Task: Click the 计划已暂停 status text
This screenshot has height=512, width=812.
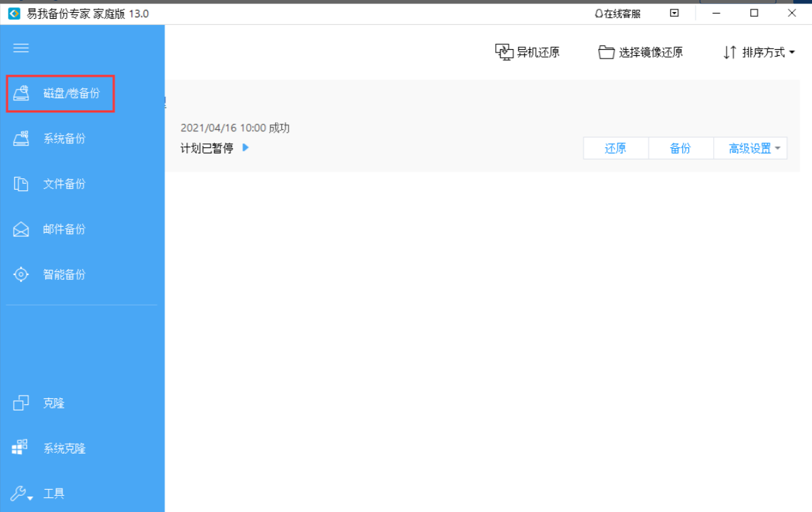Action: (x=207, y=148)
